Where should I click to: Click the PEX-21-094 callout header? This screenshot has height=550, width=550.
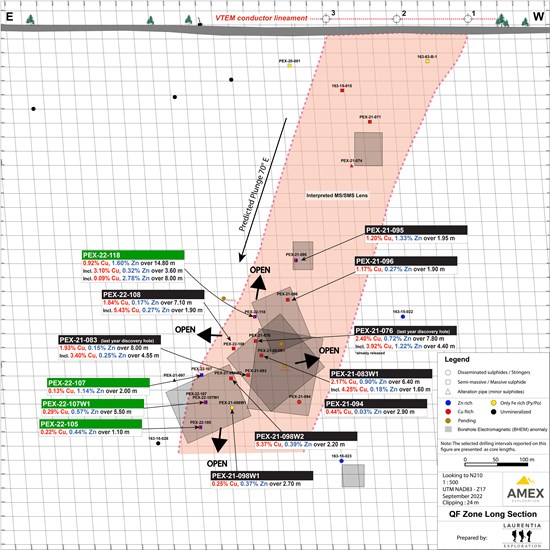[376, 404]
